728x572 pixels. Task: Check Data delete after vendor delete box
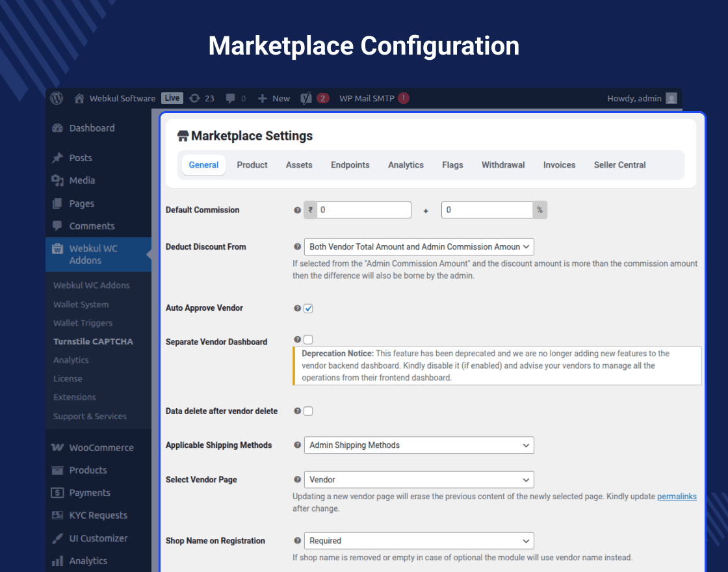point(308,411)
